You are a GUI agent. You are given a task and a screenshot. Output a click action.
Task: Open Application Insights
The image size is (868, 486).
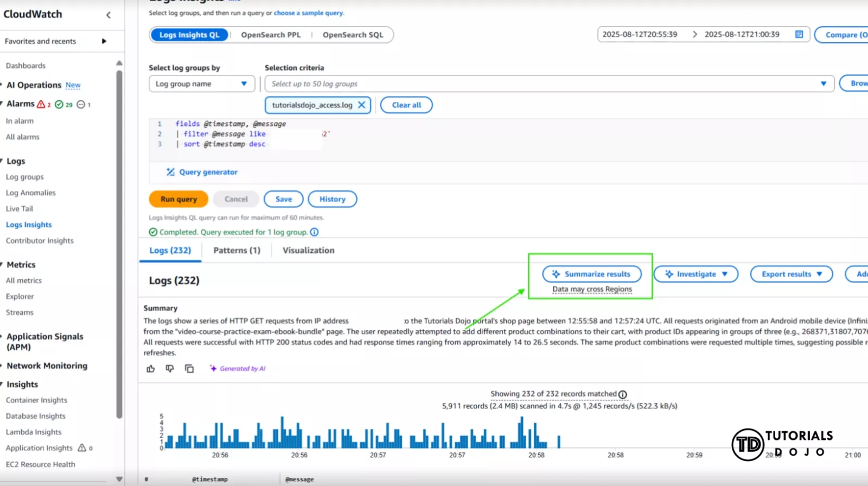tap(39, 448)
